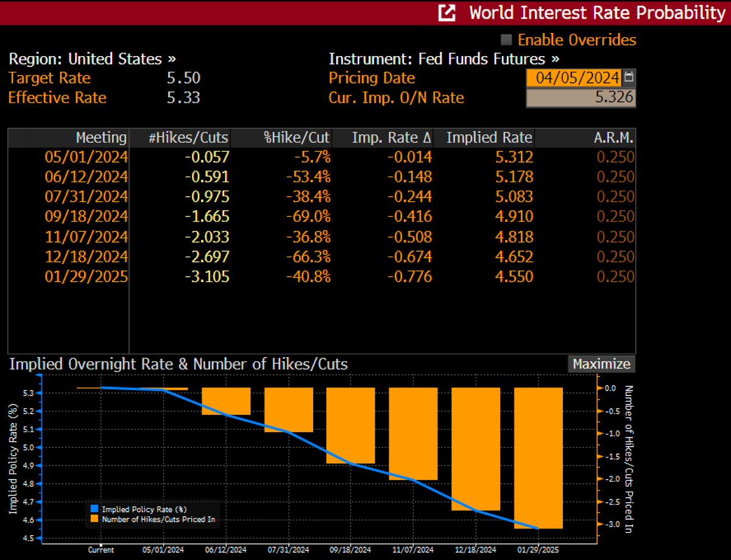Click the Maximize button above the chart
Viewport: 731px width, 560px height.
pyautogui.click(x=601, y=364)
